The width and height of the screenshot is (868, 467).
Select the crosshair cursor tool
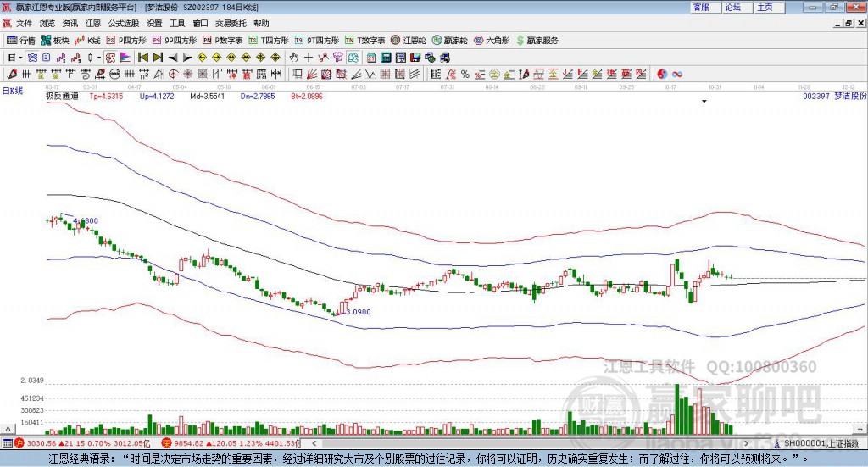[309, 58]
